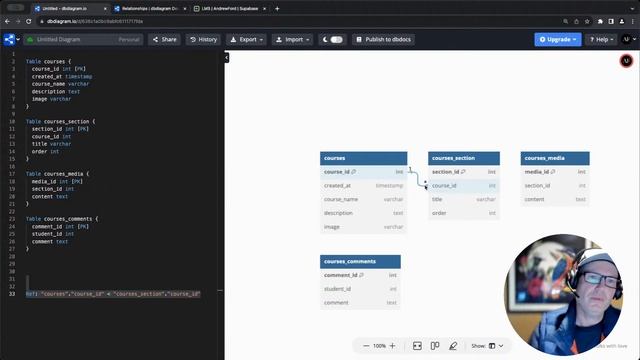
Task: Click the media_id row in courses_media table
Action: click(555, 172)
